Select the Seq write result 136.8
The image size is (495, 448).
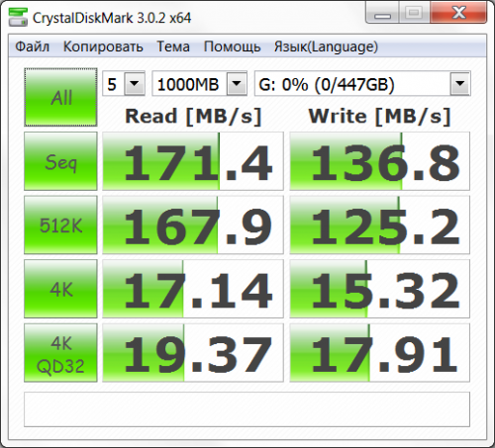[379, 161]
